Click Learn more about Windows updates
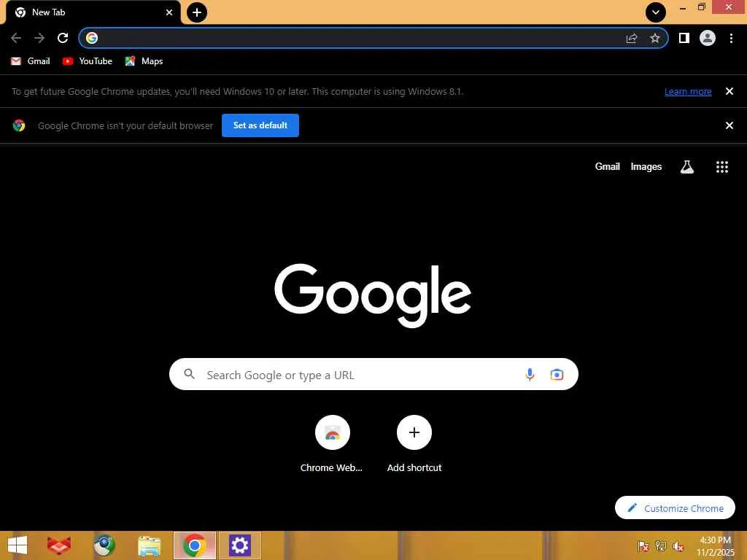 point(688,91)
